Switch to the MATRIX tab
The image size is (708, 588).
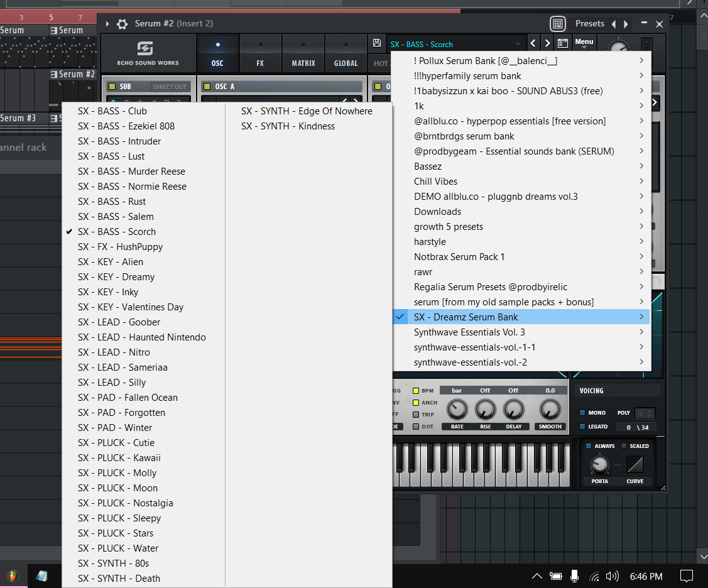pyautogui.click(x=303, y=53)
